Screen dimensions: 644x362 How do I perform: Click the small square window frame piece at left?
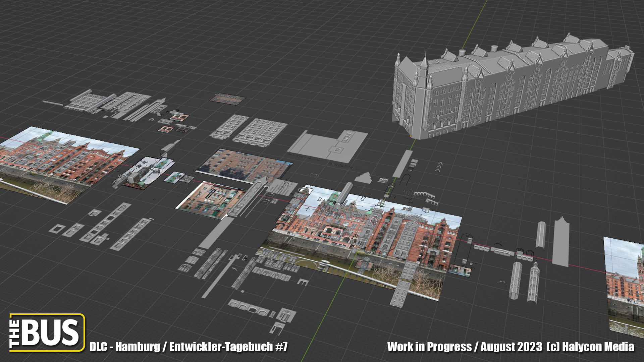(57, 229)
